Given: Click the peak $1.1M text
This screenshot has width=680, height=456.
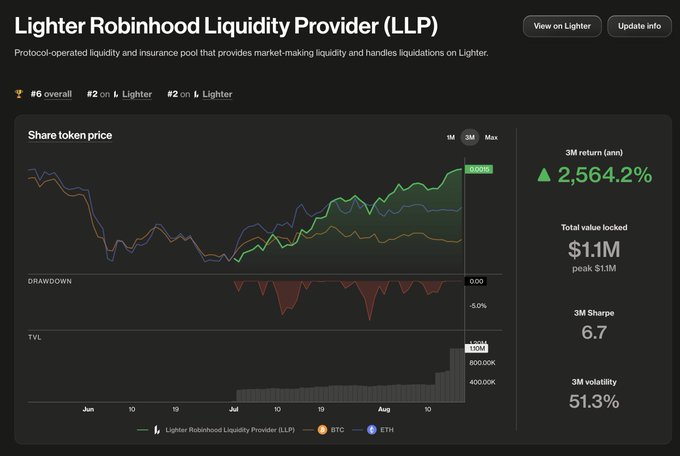Looking at the screenshot, I should (x=594, y=269).
